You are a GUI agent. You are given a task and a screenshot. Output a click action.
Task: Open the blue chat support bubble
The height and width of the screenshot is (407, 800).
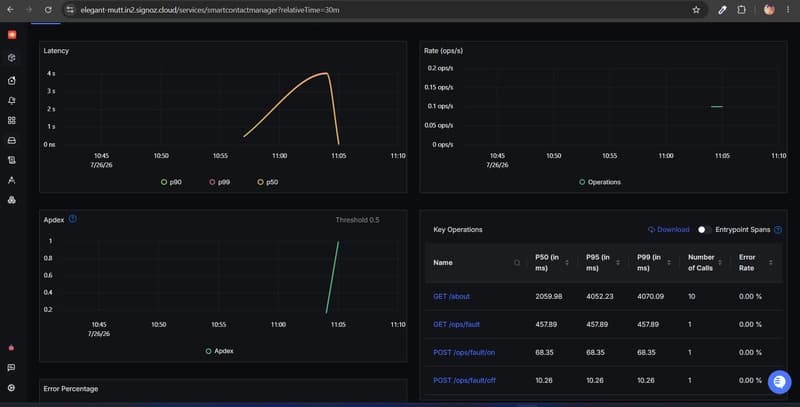[780, 381]
